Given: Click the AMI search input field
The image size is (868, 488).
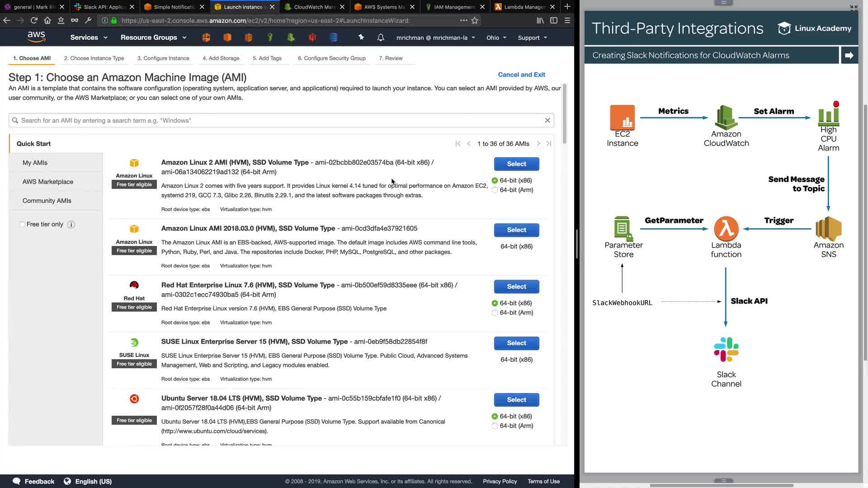Looking at the screenshot, I should click(280, 120).
